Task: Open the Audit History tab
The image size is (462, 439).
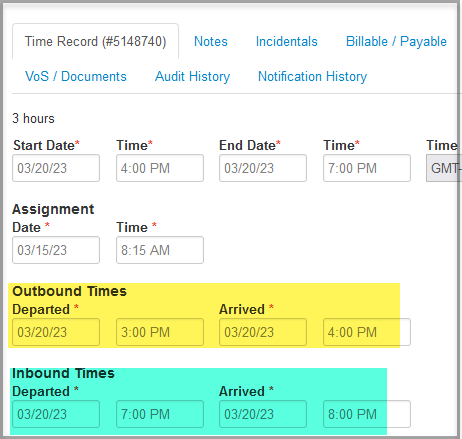Action: (192, 76)
